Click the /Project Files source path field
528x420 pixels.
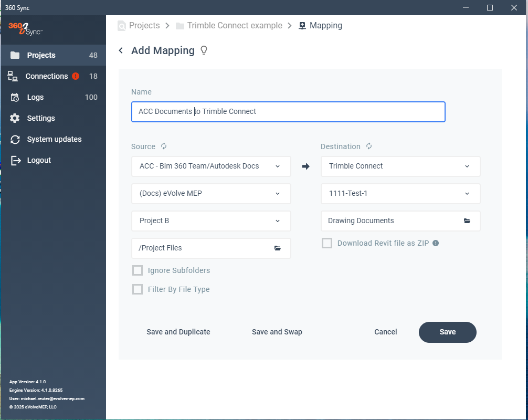211,248
